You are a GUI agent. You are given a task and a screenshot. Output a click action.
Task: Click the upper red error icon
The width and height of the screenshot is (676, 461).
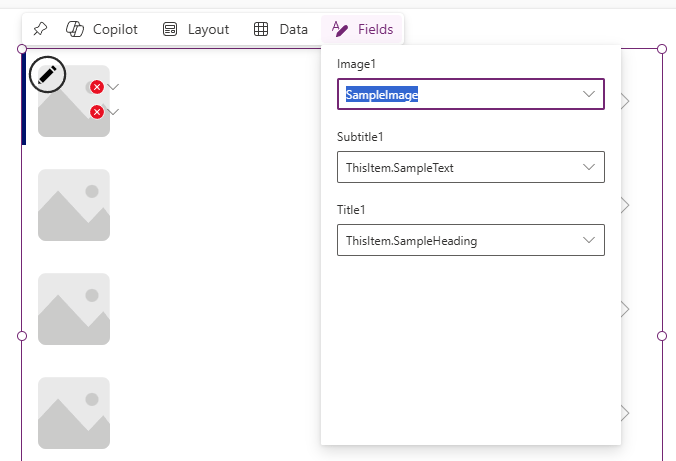coord(97,88)
